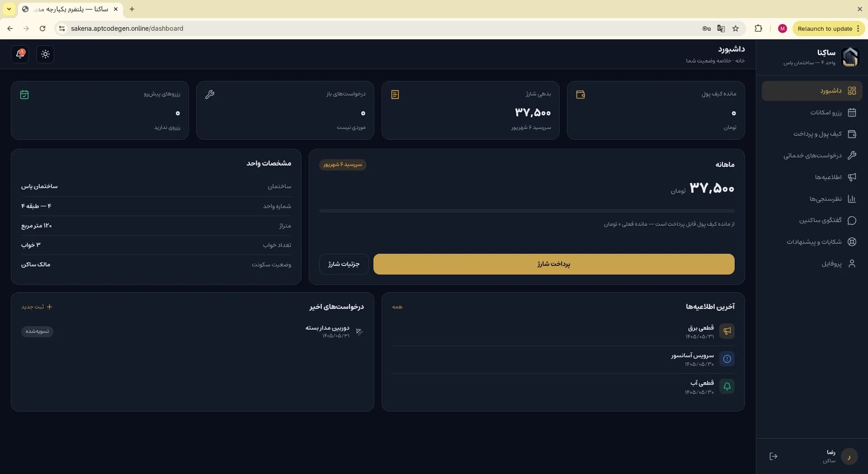Open درخواست‌های خدماتی menu item

tap(812, 156)
